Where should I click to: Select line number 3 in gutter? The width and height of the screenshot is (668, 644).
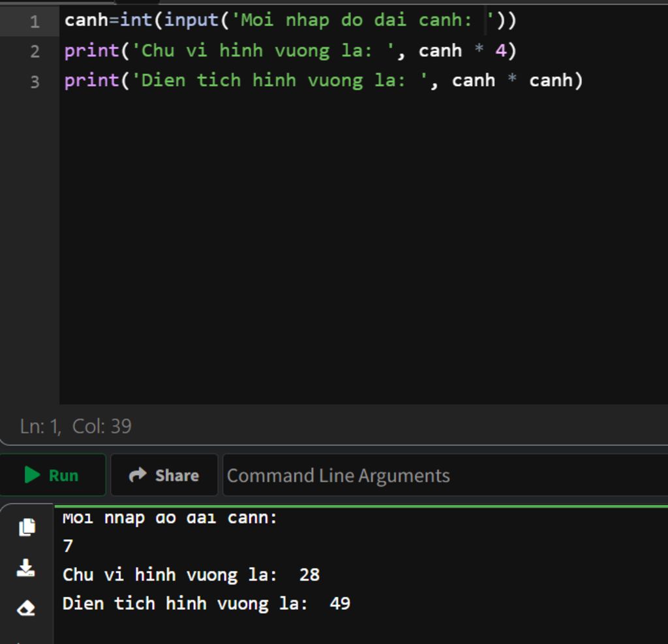pos(35,82)
